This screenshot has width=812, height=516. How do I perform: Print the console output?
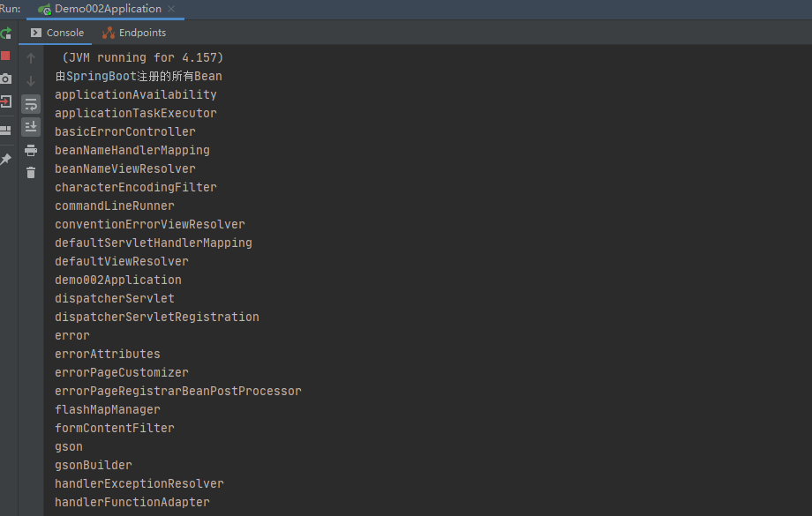point(31,150)
